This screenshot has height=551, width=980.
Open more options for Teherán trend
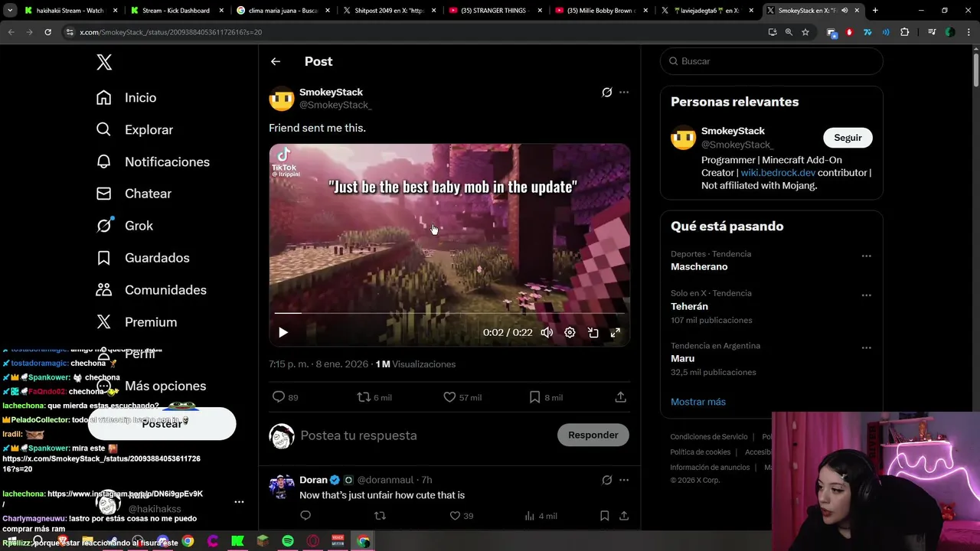click(x=866, y=295)
